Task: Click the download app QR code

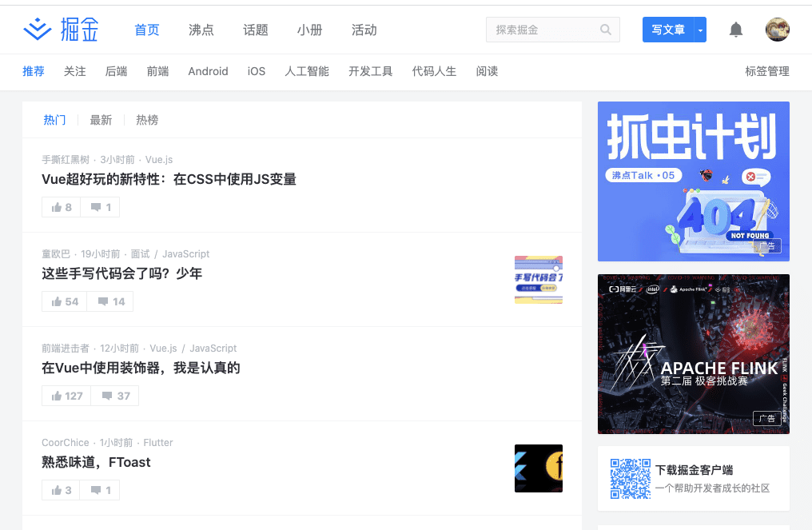Action: [631, 479]
